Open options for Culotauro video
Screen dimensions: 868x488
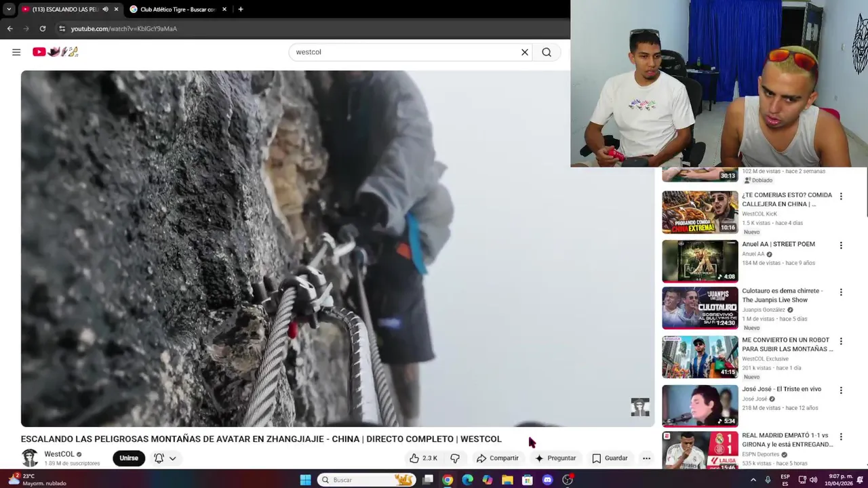point(841,292)
